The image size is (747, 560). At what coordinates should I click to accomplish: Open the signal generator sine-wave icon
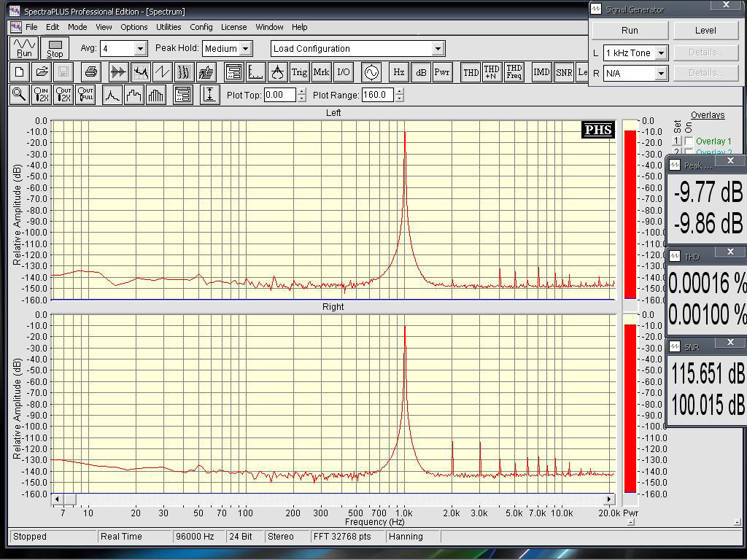371,72
